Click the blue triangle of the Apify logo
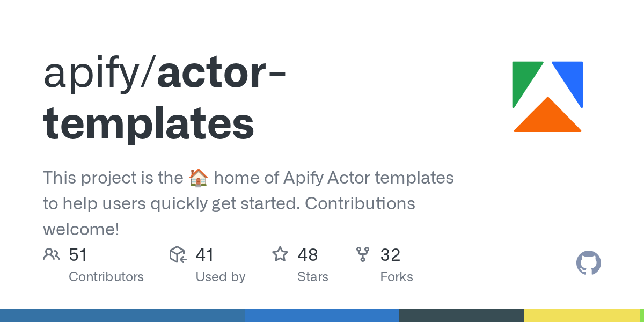 (x=571, y=79)
